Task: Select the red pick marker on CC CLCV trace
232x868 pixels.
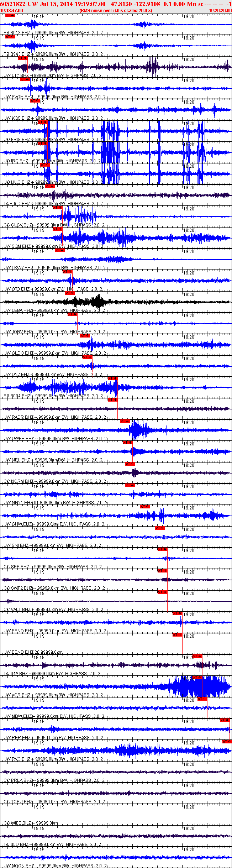Action: click(x=57, y=208)
